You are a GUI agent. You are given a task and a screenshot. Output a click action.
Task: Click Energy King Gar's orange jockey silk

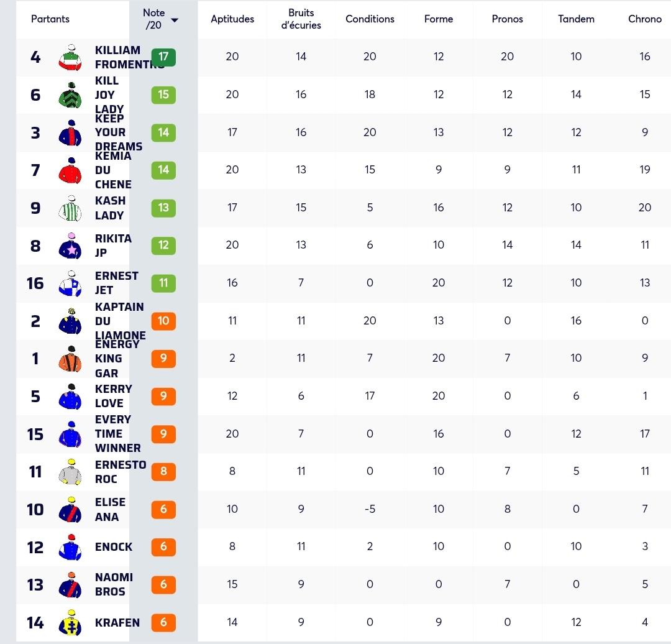pos(70,359)
